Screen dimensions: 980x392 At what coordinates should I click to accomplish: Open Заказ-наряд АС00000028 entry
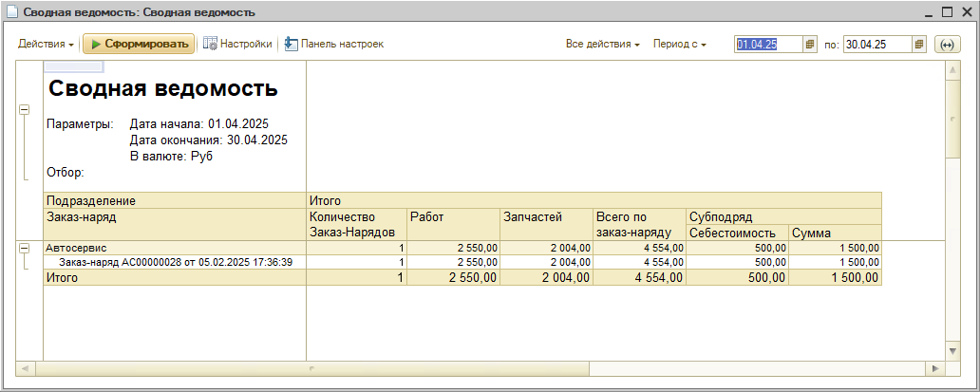click(175, 262)
